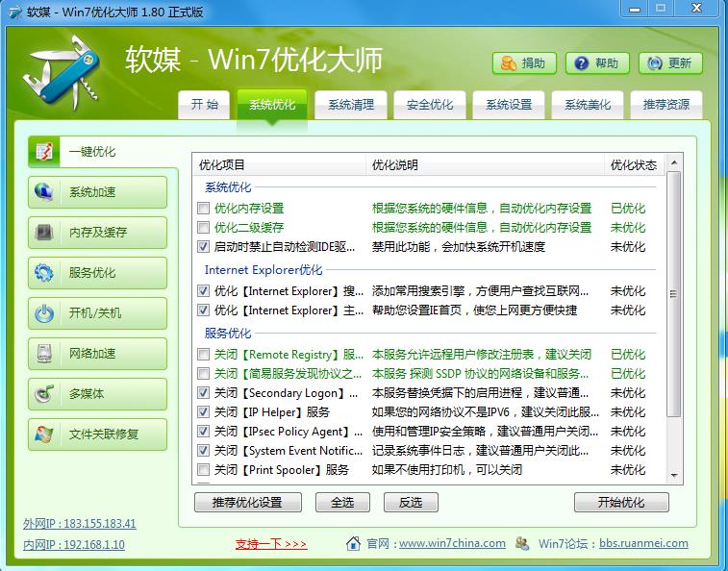Image resolution: width=728 pixels, height=571 pixels.
Task: Click the 反选 button
Action: [411, 503]
